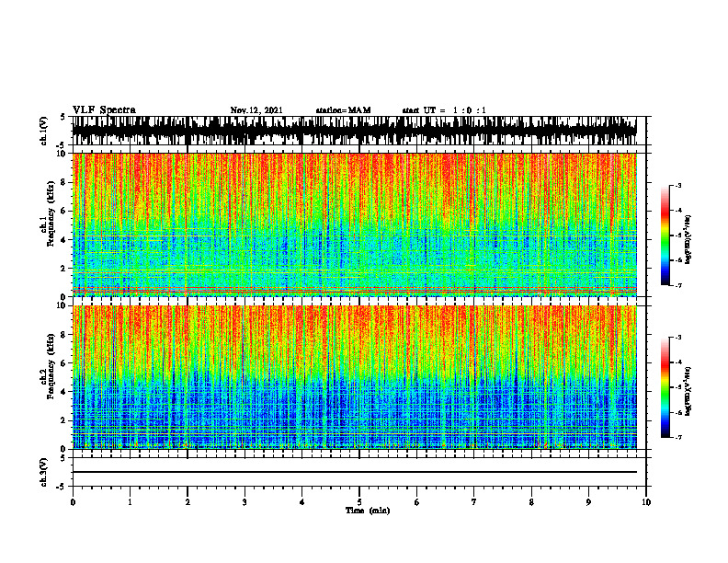
Task: Click the "start UT = 1 : 0 : 1" text
Action: pyautogui.click(x=444, y=110)
